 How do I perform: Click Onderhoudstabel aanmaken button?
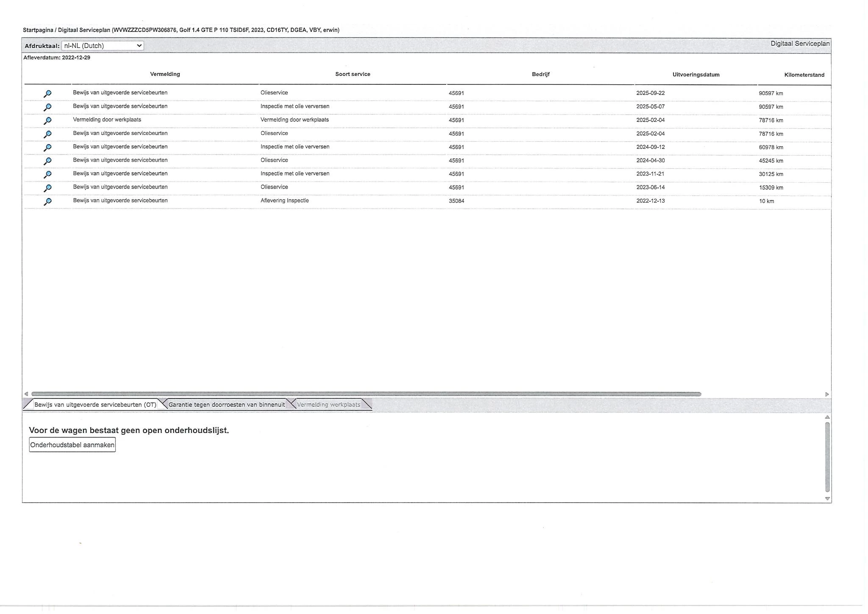click(x=72, y=445)
